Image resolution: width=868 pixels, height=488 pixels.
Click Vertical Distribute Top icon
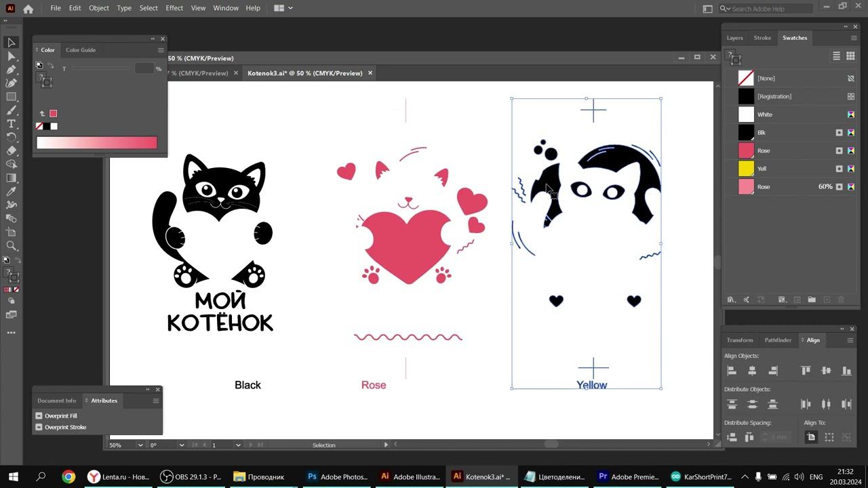tap(732, 404)
